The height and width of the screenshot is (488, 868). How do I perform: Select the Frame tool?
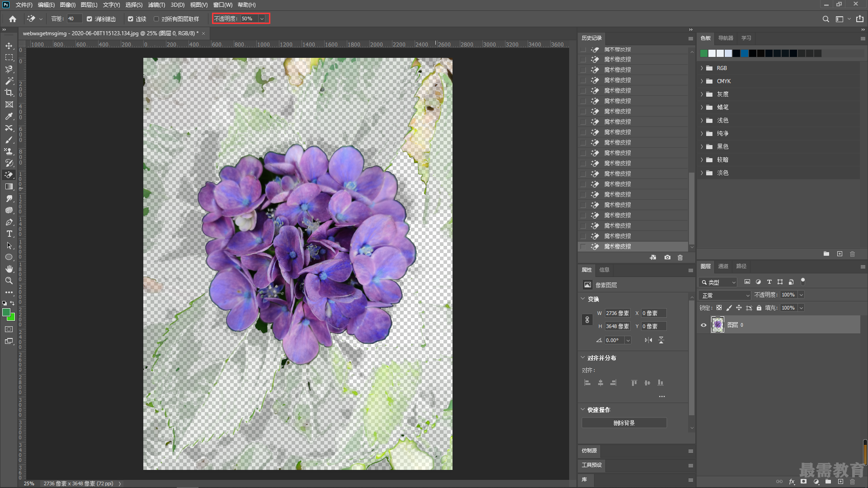9,104
